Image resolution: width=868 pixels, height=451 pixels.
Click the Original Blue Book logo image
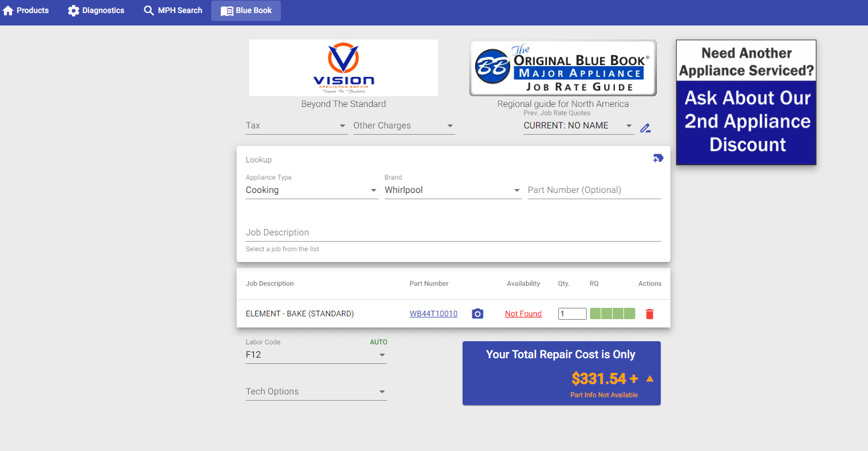click(x=563, y=68)
